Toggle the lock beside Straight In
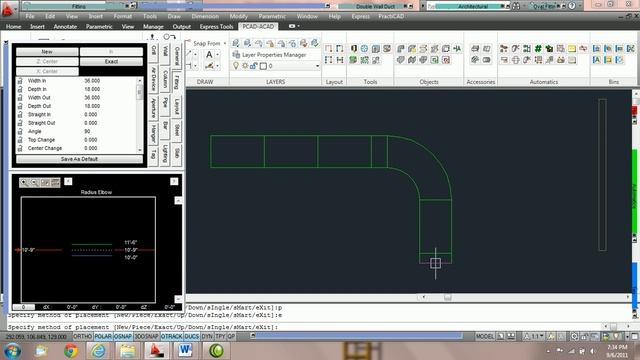 [x=20, y=115]
